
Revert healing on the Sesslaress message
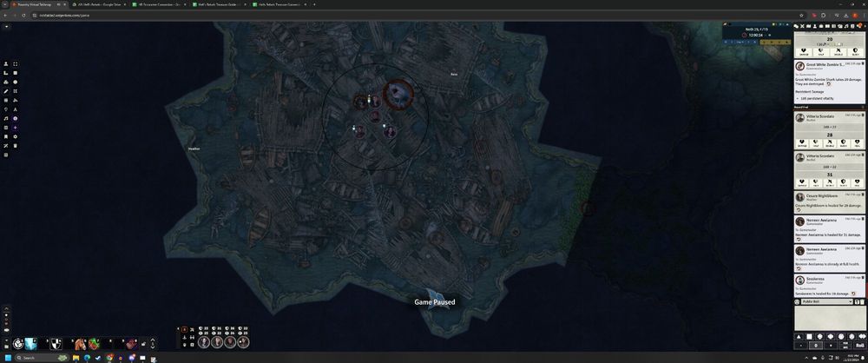coord(853,293)
